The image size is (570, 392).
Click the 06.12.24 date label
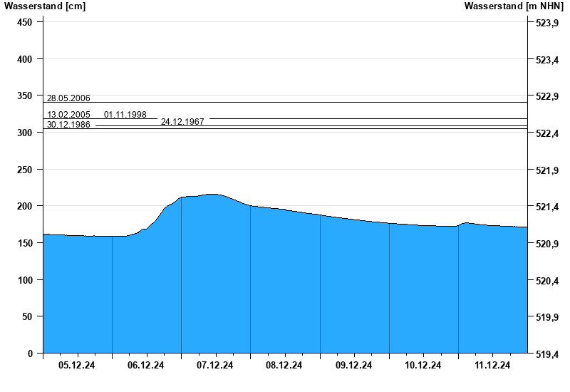(146, 366)
